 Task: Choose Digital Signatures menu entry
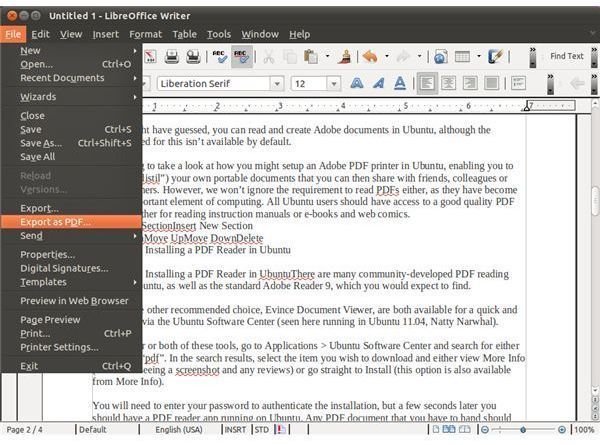[x=71, y=268]
